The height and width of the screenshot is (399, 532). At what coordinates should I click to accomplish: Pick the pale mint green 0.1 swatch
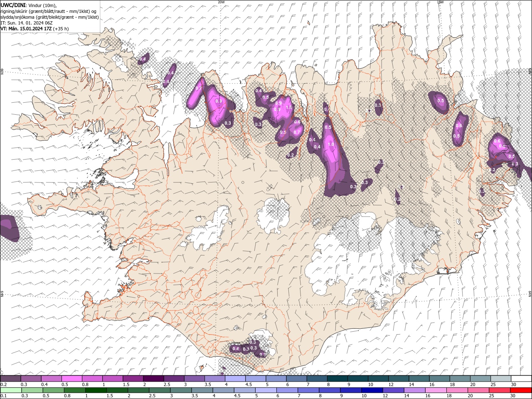click(x=11, y=390)
